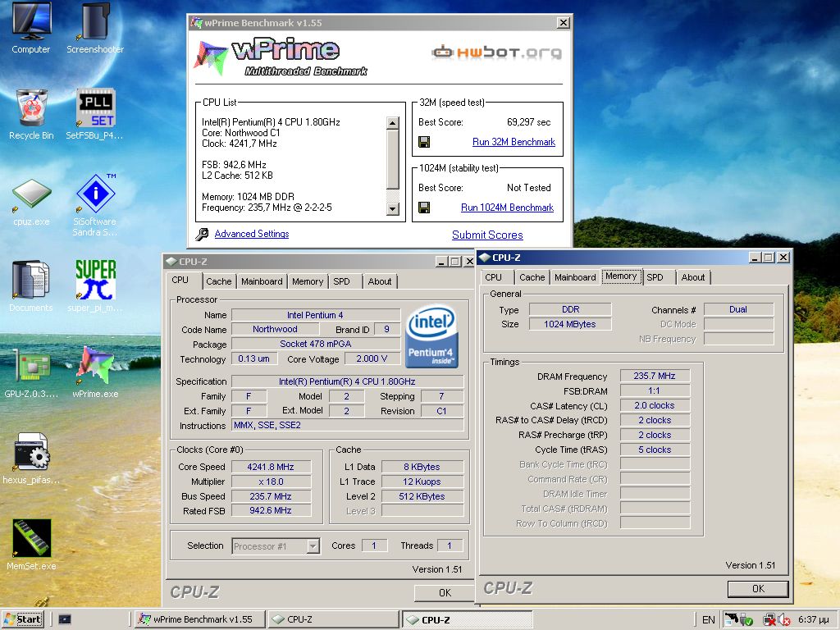Click the Run 1024M Benchmark link
The image size is (840, 630).
pyautogui.click(x=507, y=208)
